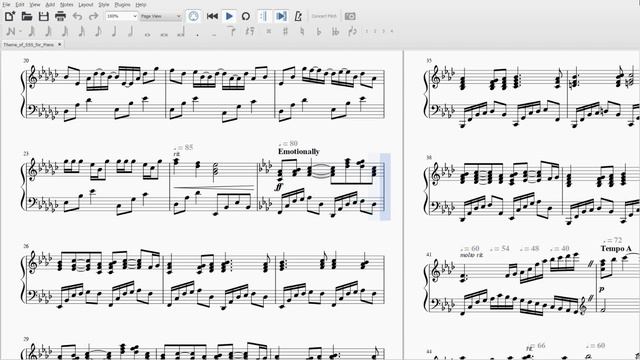Open the Style menu
The height and width of the screenshot is (360, 640).
104,4
